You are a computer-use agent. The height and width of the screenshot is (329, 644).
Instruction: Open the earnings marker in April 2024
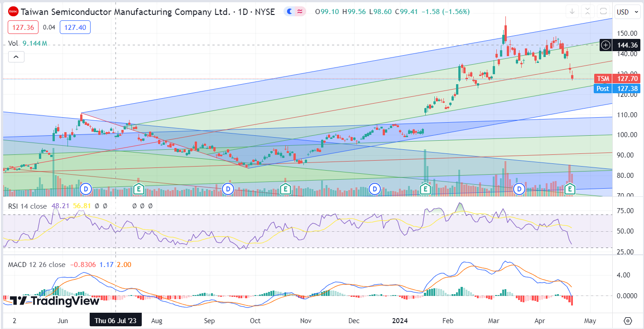pyautogui.click(x=571, y=188)
